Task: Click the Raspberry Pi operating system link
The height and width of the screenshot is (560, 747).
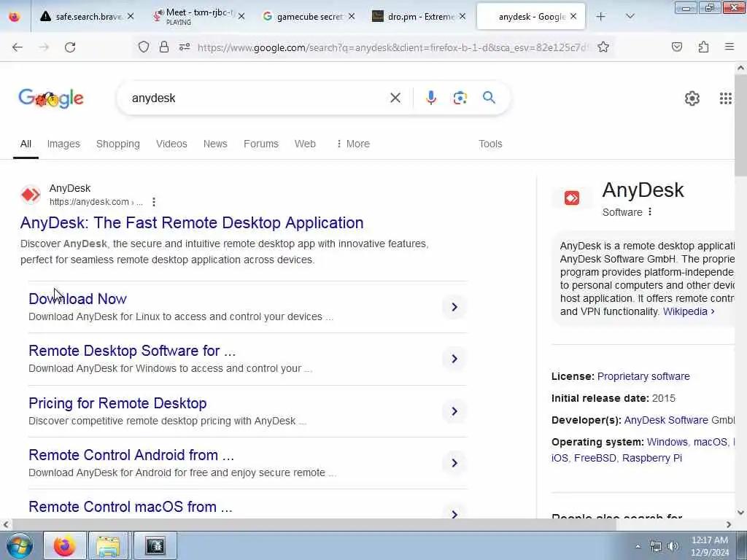Action: pyautogui.click(x=652, y=458)
